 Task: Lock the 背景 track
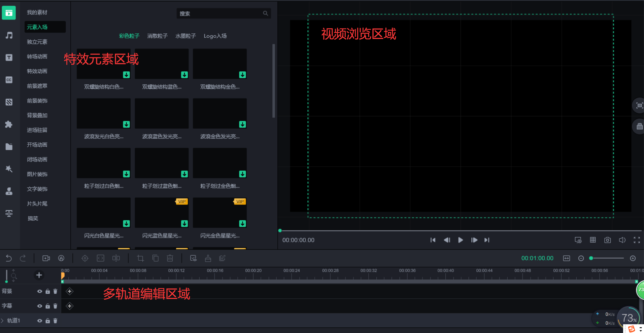tap(48, 291)
